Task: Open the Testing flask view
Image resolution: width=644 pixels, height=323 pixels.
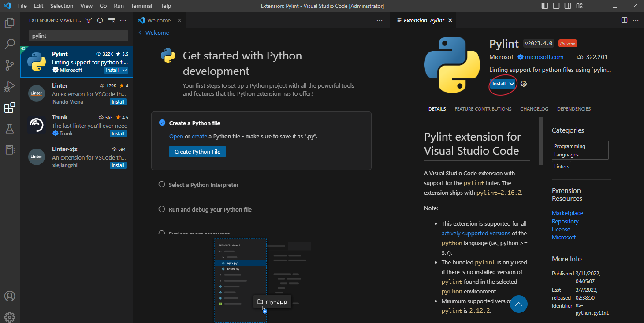Action: coord(10,129)
